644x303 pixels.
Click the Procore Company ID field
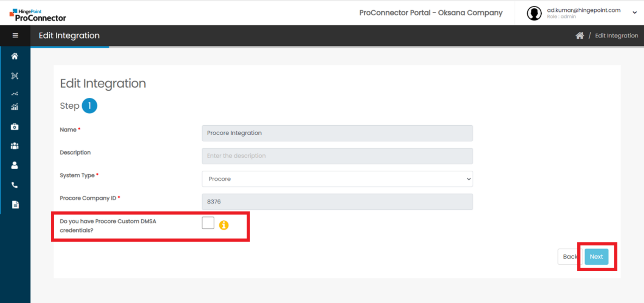point(337,202)
